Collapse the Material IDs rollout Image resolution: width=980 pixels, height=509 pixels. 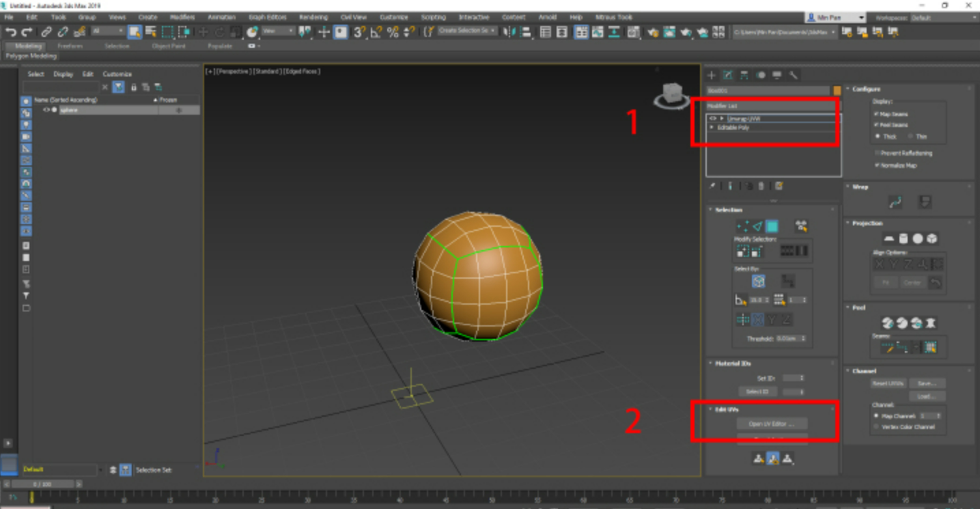click(x=732, y=363)
